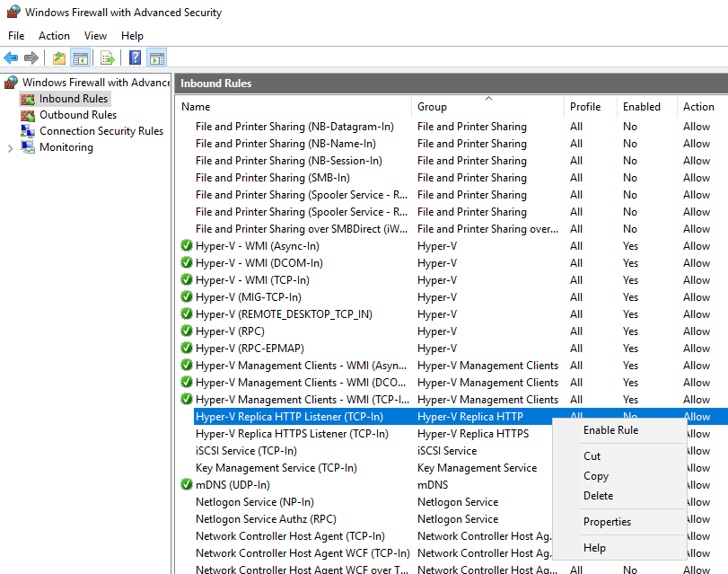This screenshot has height=574, width=728.
Task: Click the green check icon for mDNS (UDP-In)
Action: (187, 484)
